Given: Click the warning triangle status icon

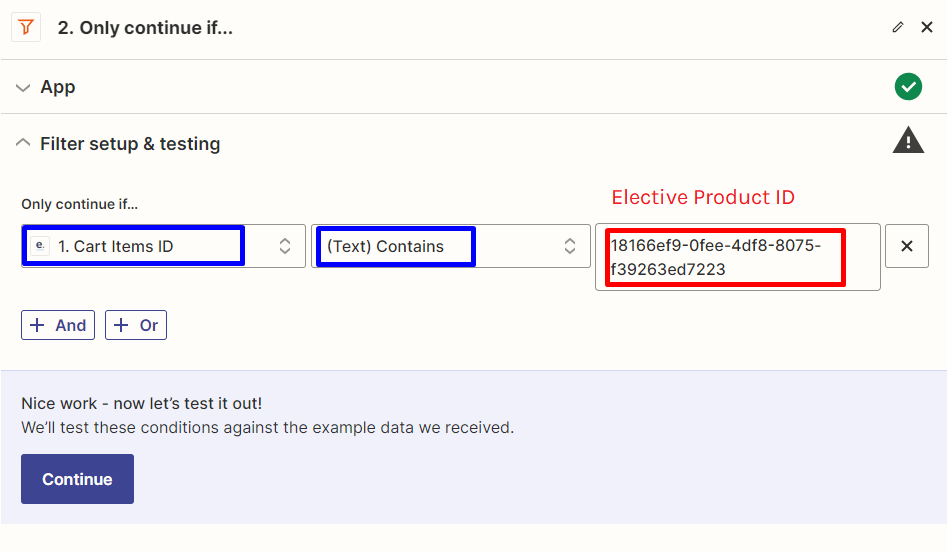Looking at the screenshot, I should click(908, 141).
